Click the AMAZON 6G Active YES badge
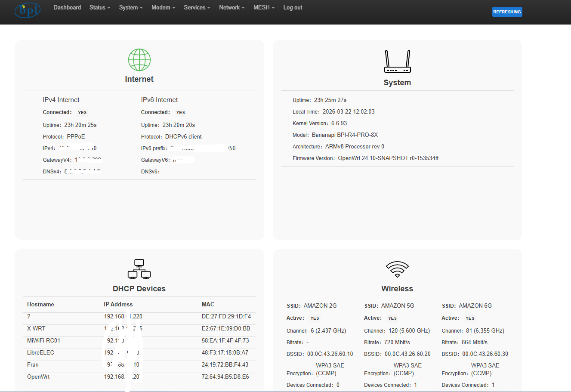 pyautogui.click(x=470, y=318)
